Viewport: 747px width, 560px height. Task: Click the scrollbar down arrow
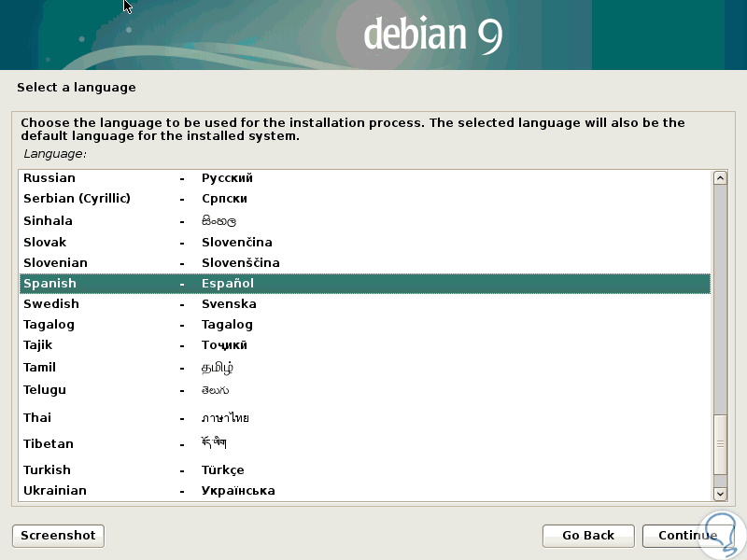pos(720,494)
